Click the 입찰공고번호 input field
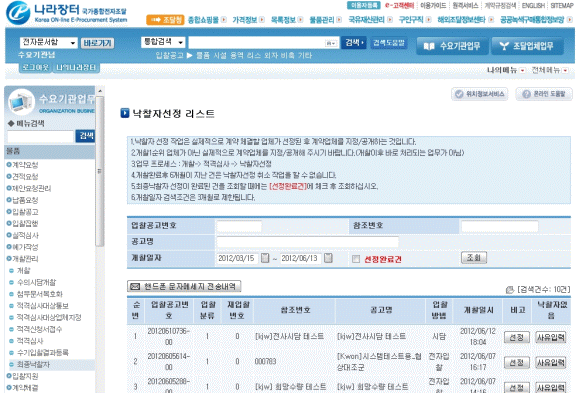 click(239, 226)
